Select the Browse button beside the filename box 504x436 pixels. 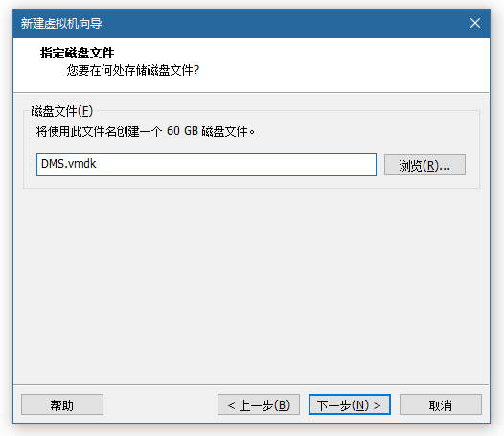click(x=424, y=165)
